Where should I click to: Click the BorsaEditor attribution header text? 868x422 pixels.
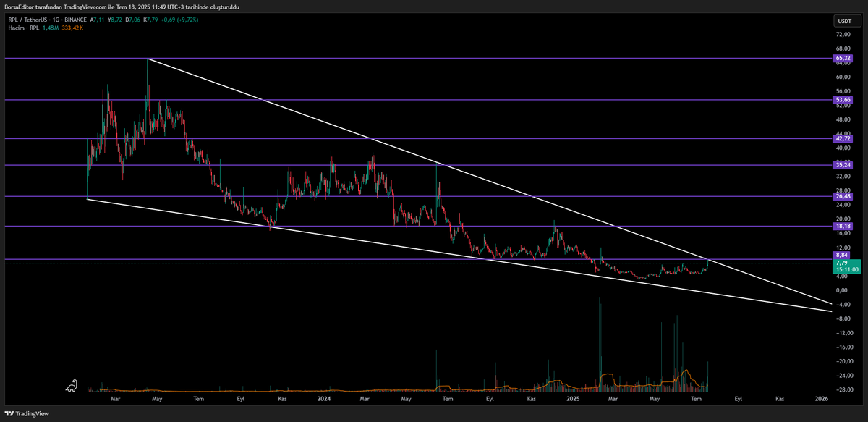click(x=122, y=7)
